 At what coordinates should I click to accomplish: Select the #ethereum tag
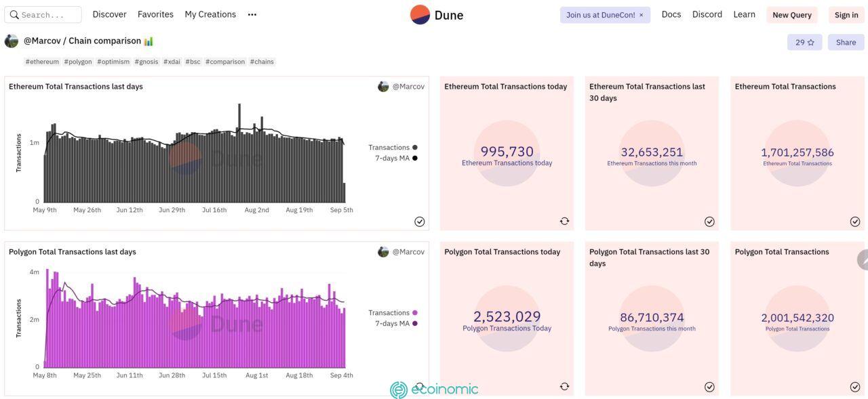point(42,62)
